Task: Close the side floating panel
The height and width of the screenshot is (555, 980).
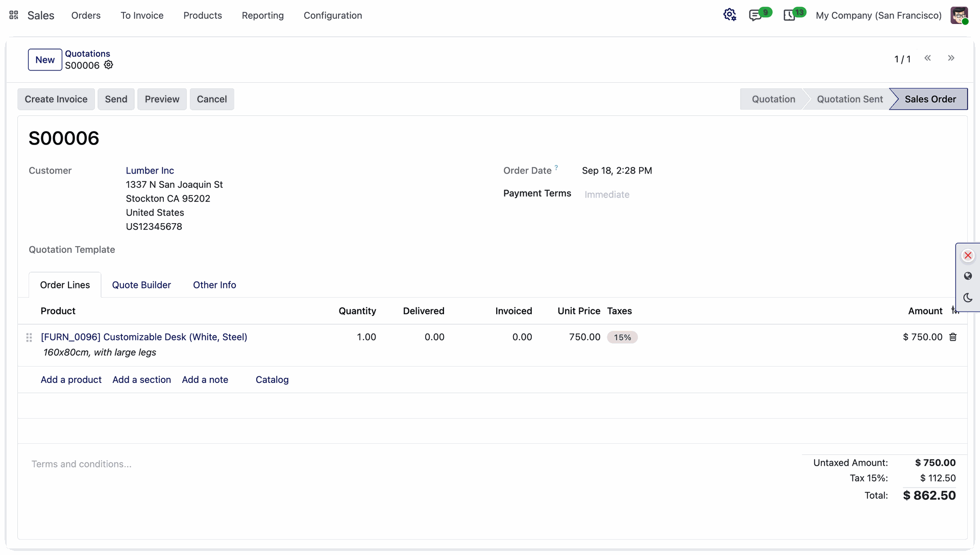Action: (968, 255)
